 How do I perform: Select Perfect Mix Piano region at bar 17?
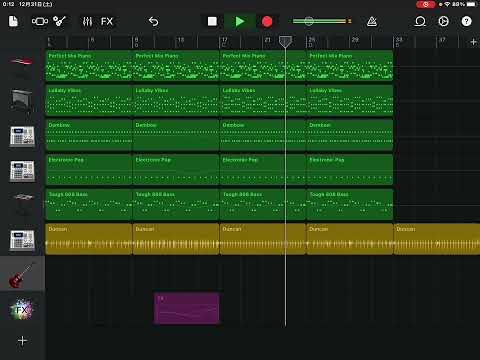[x=263, y=65]
